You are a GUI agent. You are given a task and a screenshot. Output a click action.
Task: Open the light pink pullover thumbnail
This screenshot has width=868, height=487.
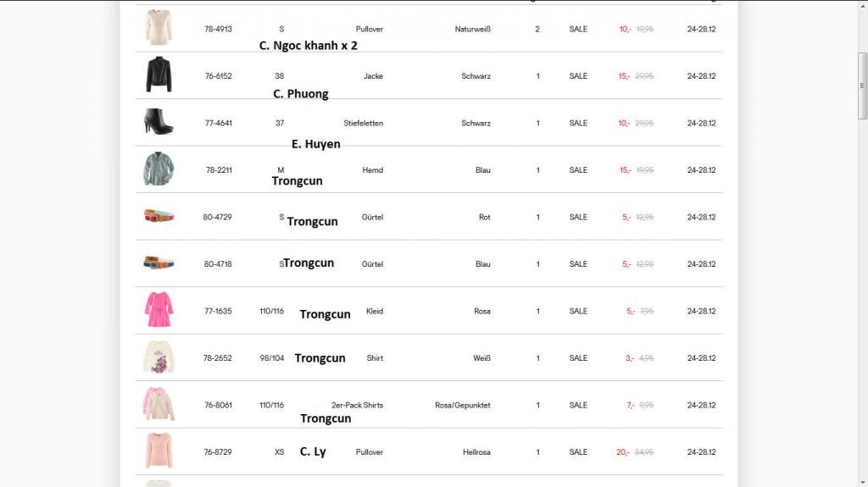pyautogui.click(x=159, y=451)
